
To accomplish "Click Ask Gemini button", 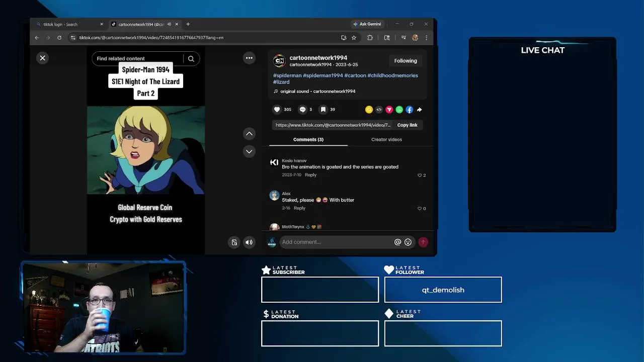I will pos(367,24).
